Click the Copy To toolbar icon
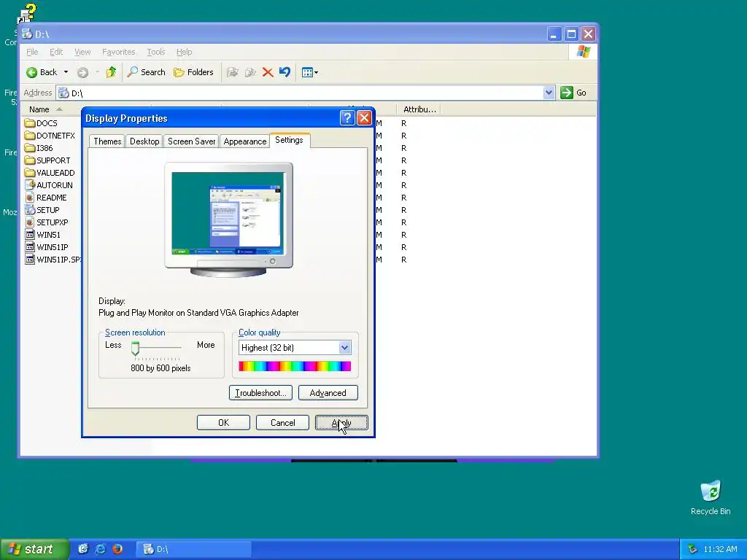Viewport: 747px width, 560px height. (x=250, y=72)
